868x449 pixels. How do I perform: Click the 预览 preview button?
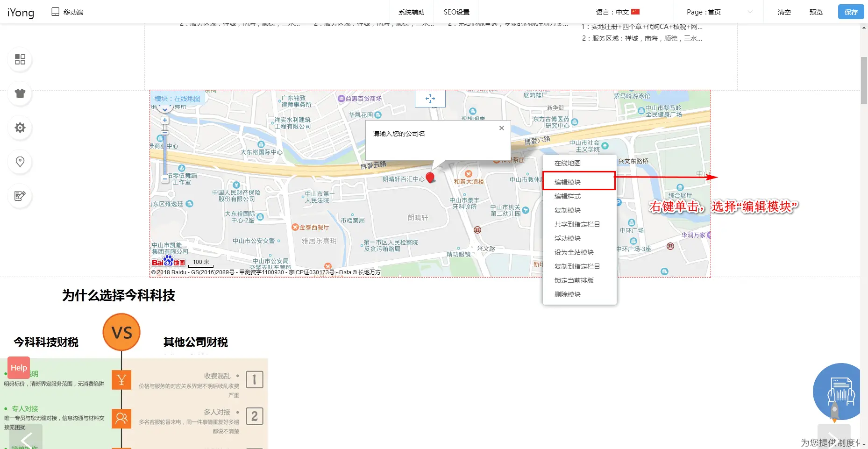click(816, 12)
